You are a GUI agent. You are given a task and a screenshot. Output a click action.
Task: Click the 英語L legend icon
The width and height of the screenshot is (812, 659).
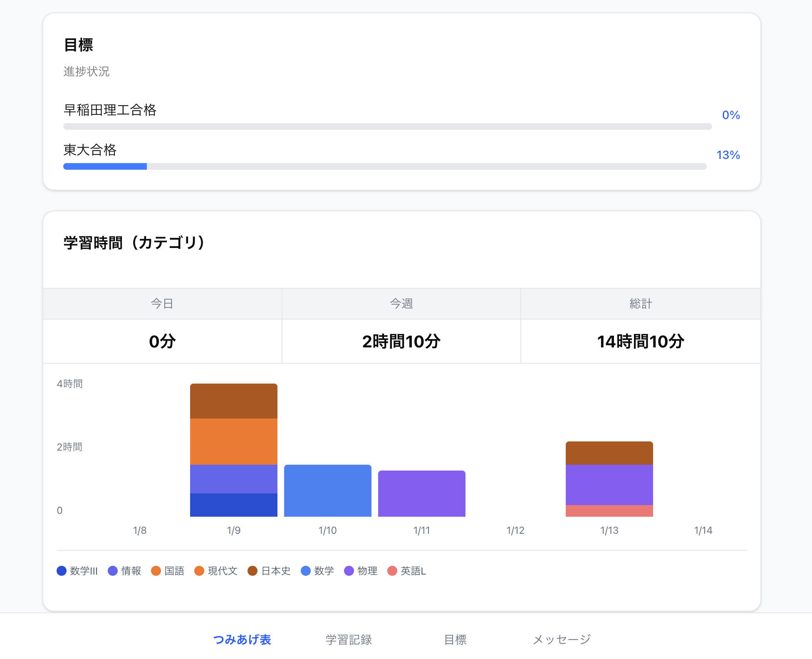[392, 571]
